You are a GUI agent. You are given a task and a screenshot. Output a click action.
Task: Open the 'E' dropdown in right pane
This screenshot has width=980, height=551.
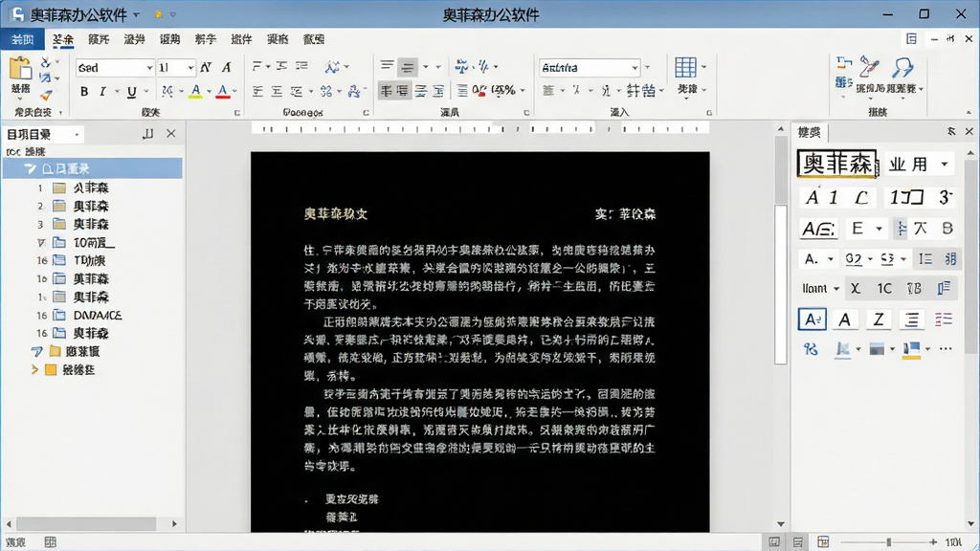coord(879,229)
